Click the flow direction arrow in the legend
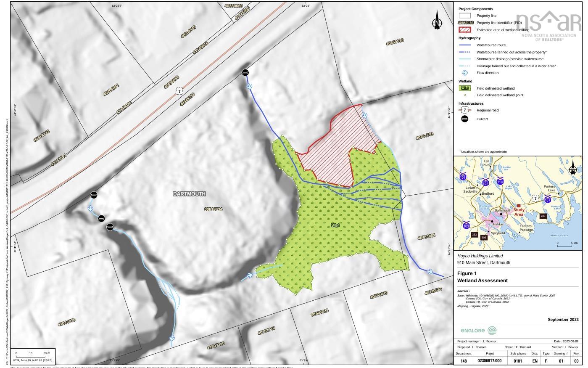This screenshot has width=588, height=368. pyautogui.click(x=464, y=72)
